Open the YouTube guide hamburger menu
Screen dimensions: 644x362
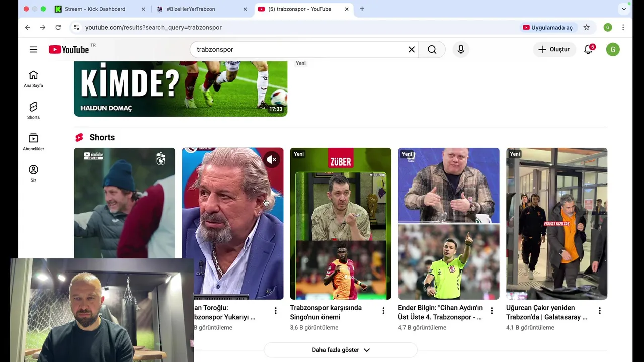tap(33, 49)
